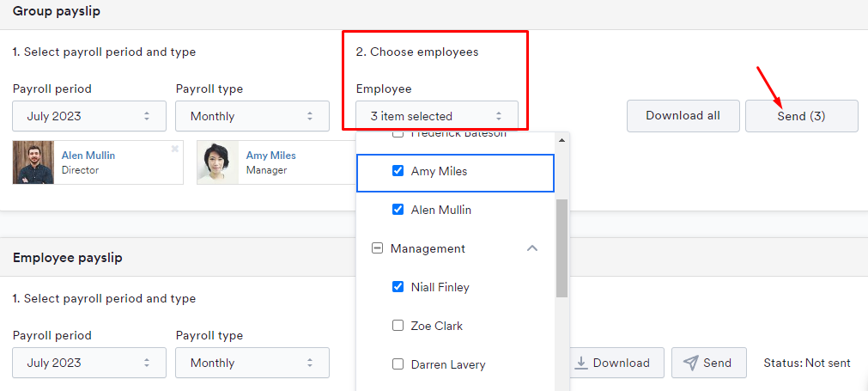Open Group payslip Payroll period dropdown
The image size is (868, 391).
(89, 116)
